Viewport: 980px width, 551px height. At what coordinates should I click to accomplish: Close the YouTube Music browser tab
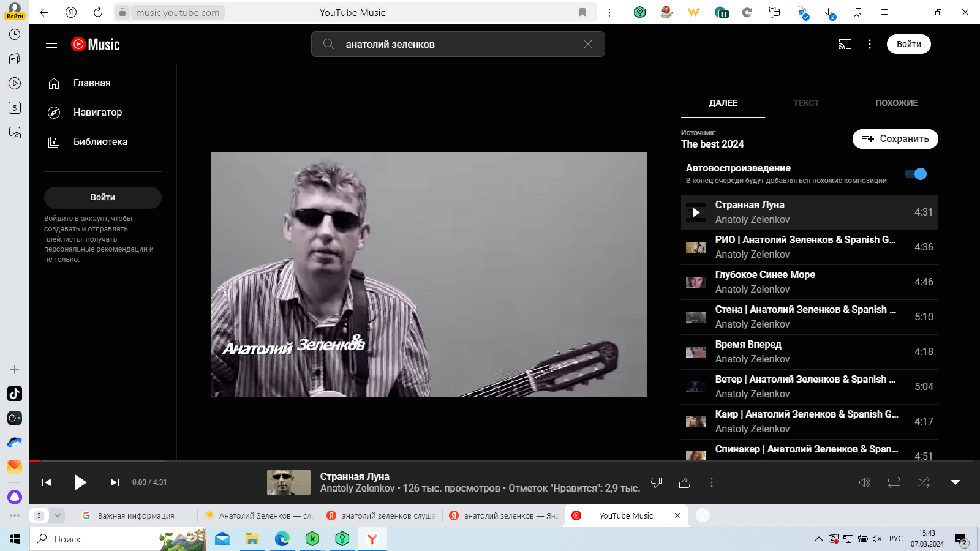tap(677, 515)
